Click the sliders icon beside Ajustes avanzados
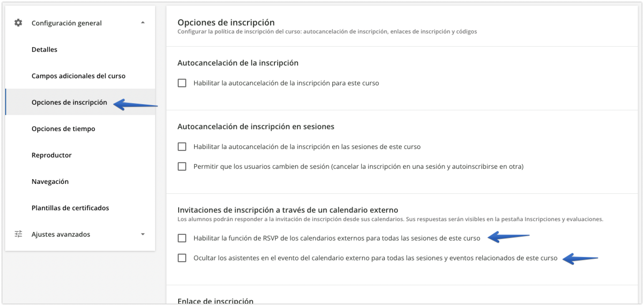 (x=18, y=235)
